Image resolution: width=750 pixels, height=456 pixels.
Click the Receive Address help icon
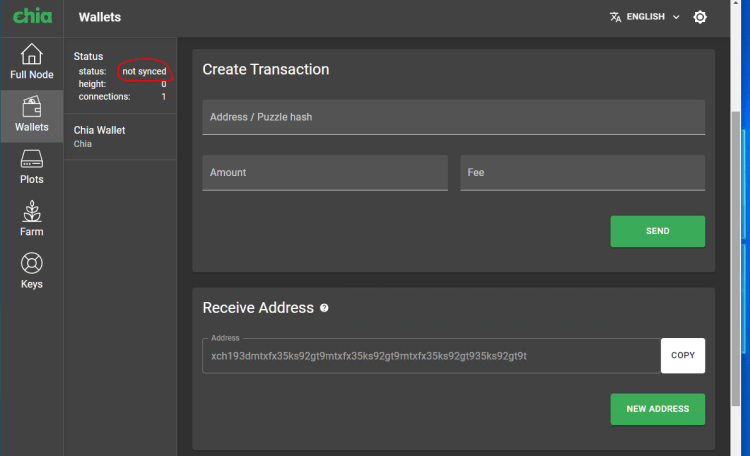point(324,308)
